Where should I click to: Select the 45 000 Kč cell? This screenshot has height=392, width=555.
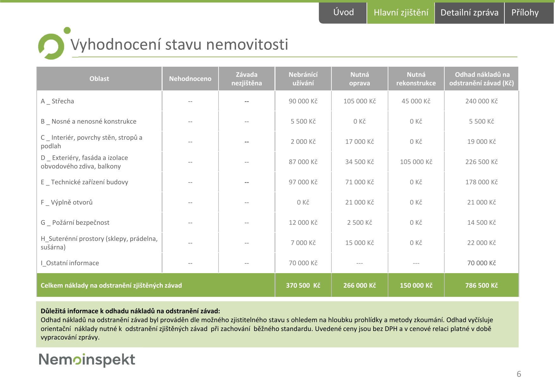[416, 101]
